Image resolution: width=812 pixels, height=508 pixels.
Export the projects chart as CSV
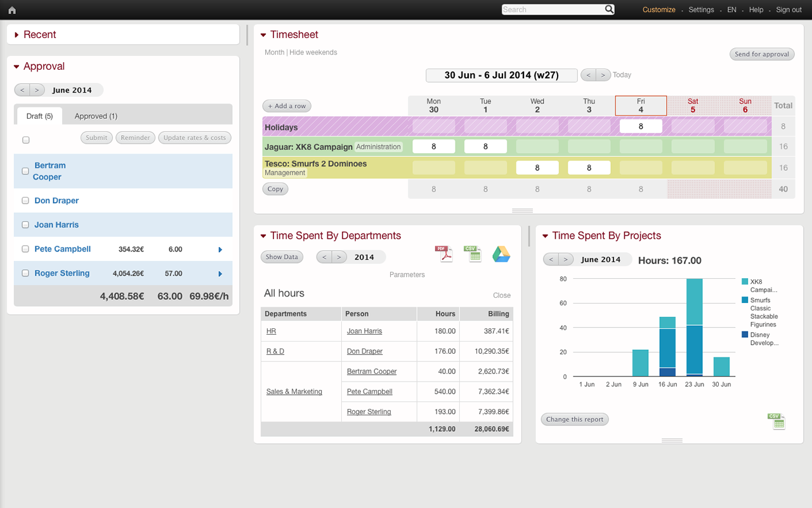776,420
